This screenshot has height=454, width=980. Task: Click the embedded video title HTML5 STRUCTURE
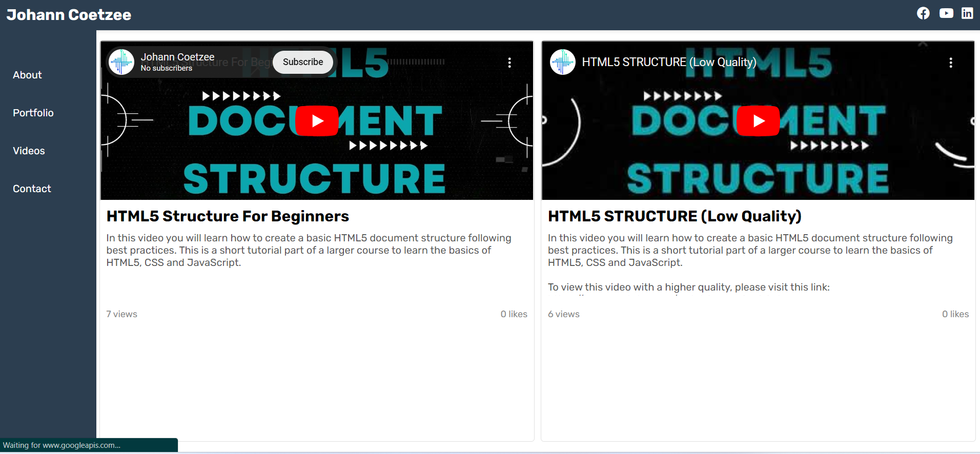pyautogui.click(x=669, y=62)
